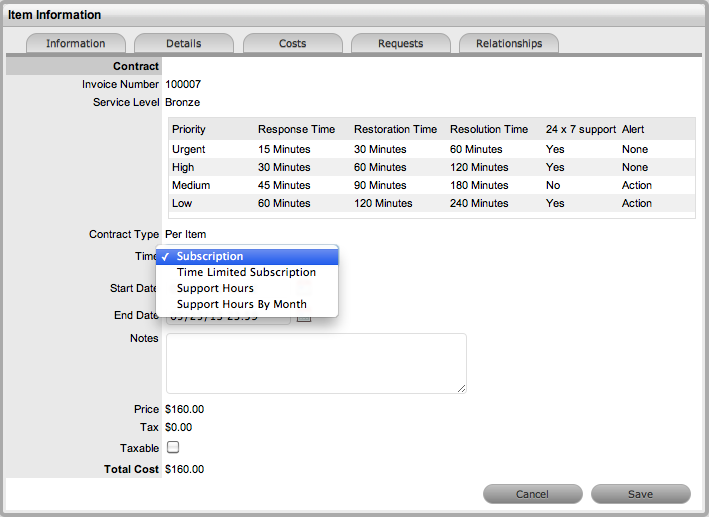Select Support Hours By Month option
Image resolution: width=709 pixels, height=517 pixels.
[247, 304]
